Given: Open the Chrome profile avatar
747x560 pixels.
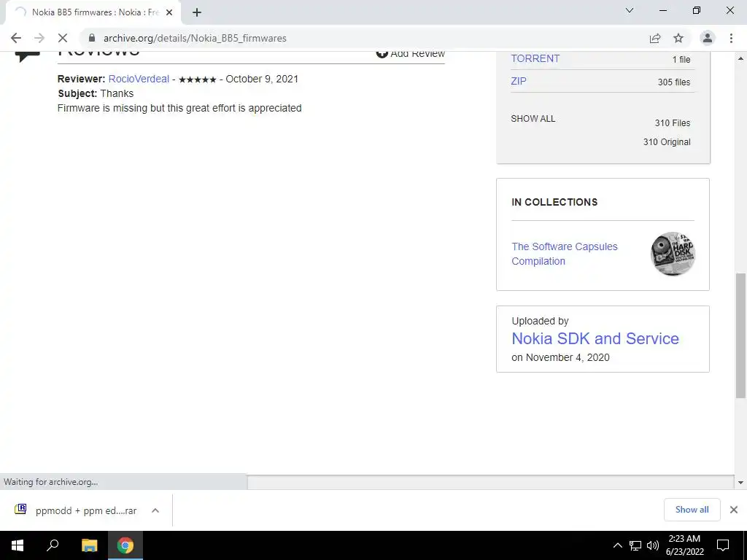Looking at the screenshot, I should [708, 38].
